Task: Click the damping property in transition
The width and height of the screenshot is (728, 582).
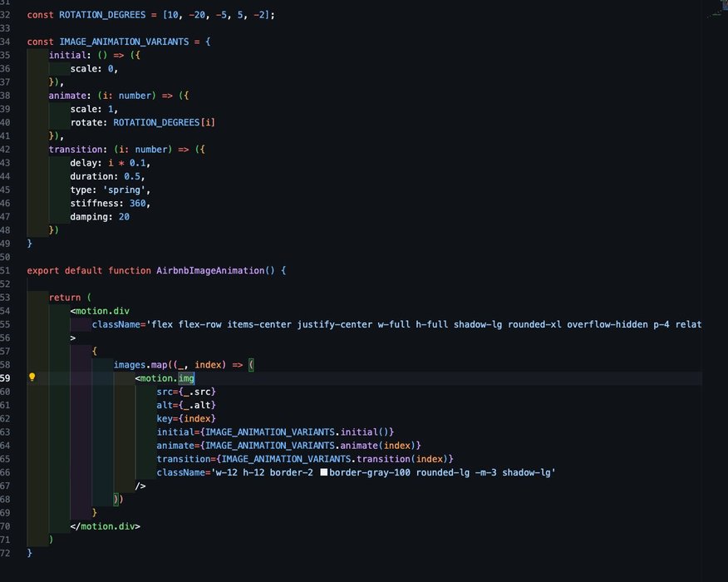Action: point(89,216)
